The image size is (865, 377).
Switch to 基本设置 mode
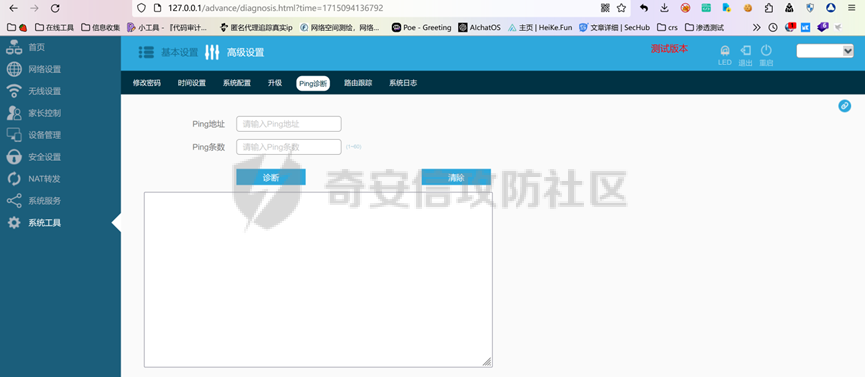tap(168, 52)
